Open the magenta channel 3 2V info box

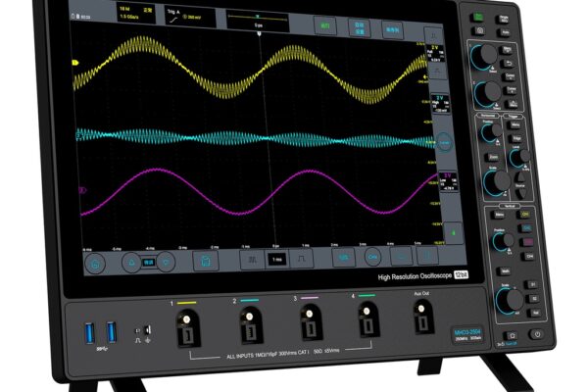pyautogui.click(x=448, y=181)
